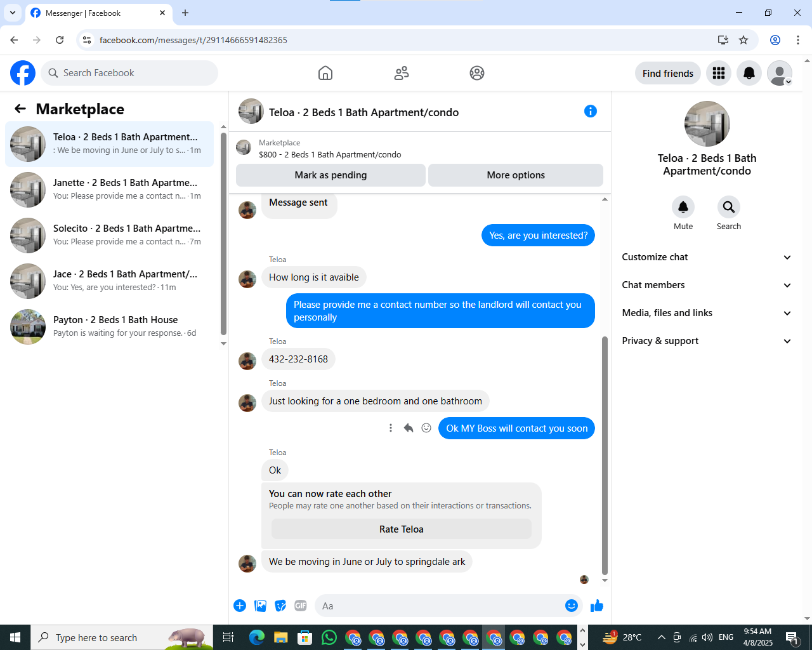Click the Rate Teloa button
Viewport: 812px width, 650px height.
(402, 529)
